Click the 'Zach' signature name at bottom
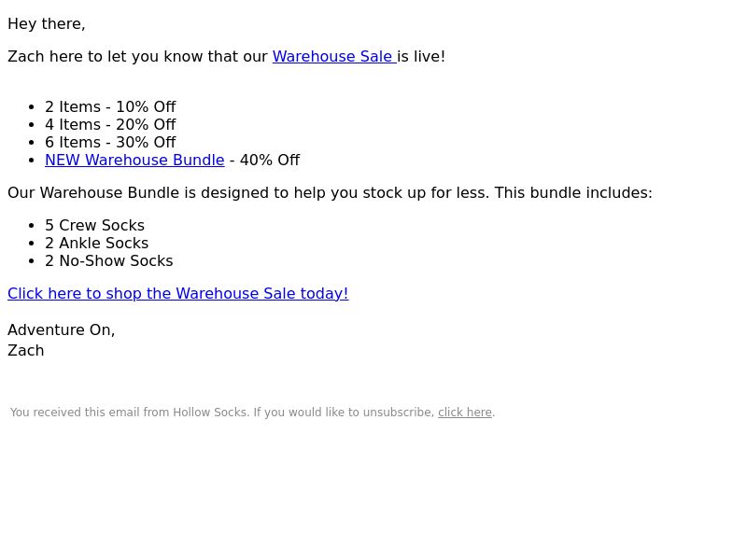This screenshot has height=560, width=747. (26, 351)
